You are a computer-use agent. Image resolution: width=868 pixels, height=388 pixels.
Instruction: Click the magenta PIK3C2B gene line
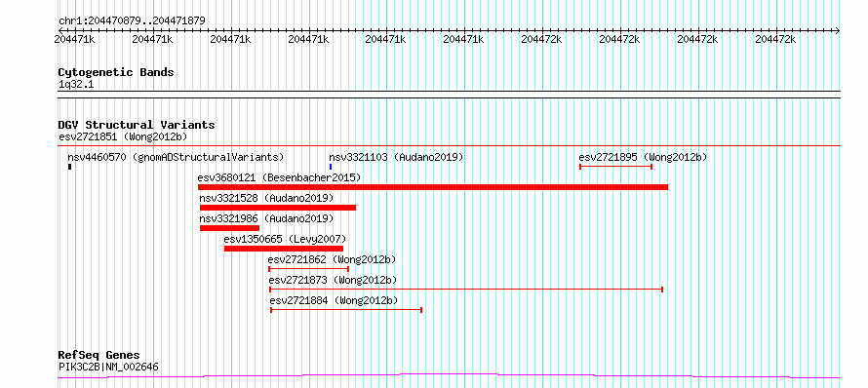click(x=449, y=376)
